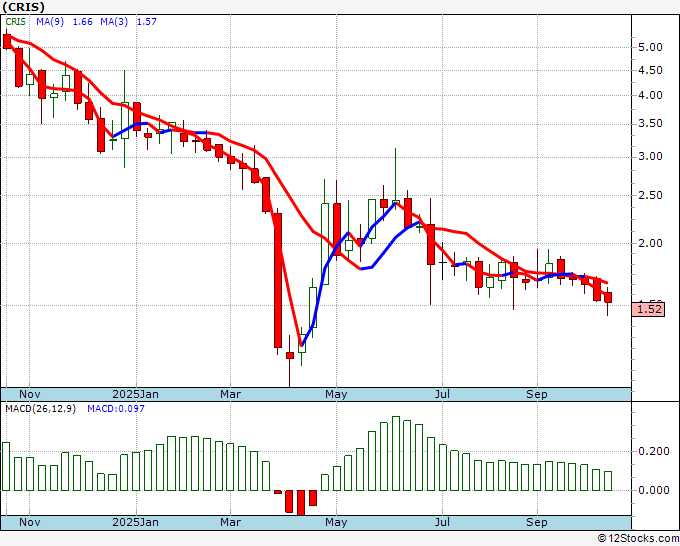The image size is (680, 546).
Task: Click the 3.50 price axis label
Action: click(x=651, y=124)
